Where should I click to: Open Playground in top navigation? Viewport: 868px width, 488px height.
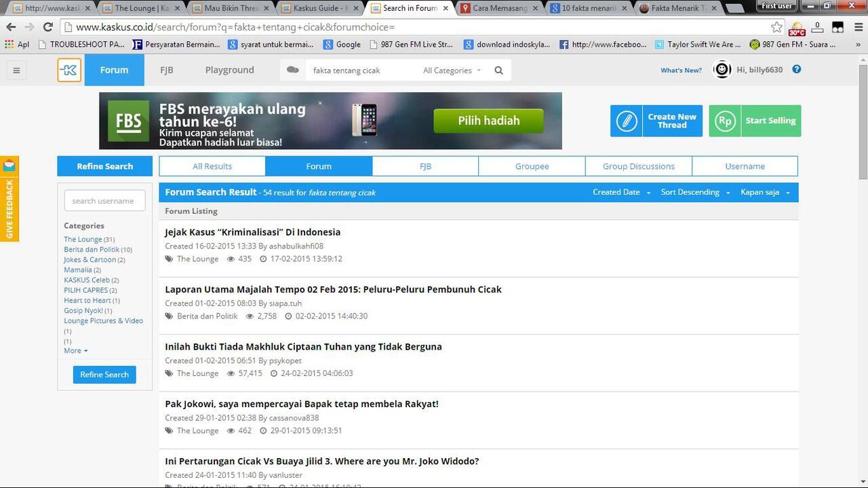coord(229,70)
